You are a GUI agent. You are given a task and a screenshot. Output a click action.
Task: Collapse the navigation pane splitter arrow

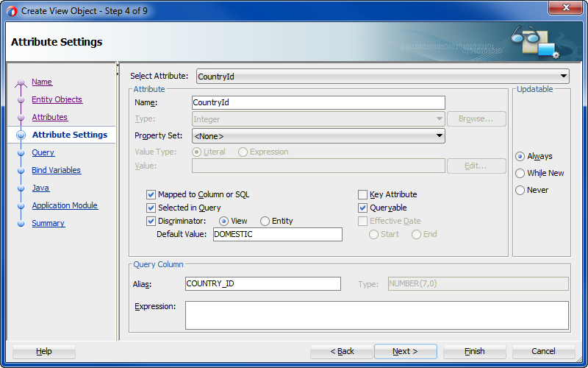click(x=118, y=65)
